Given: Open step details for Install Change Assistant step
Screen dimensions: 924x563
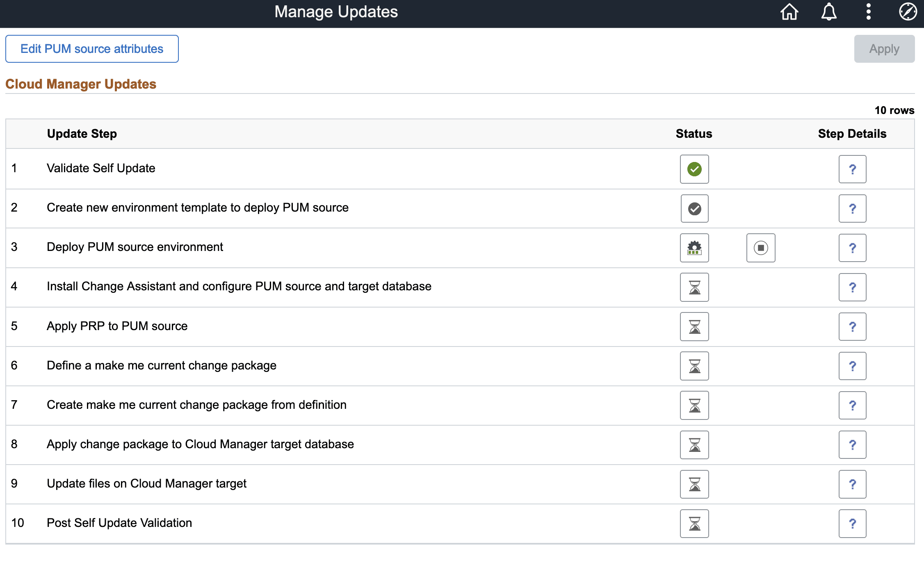Looking at the screenshot, I should 852,287.
